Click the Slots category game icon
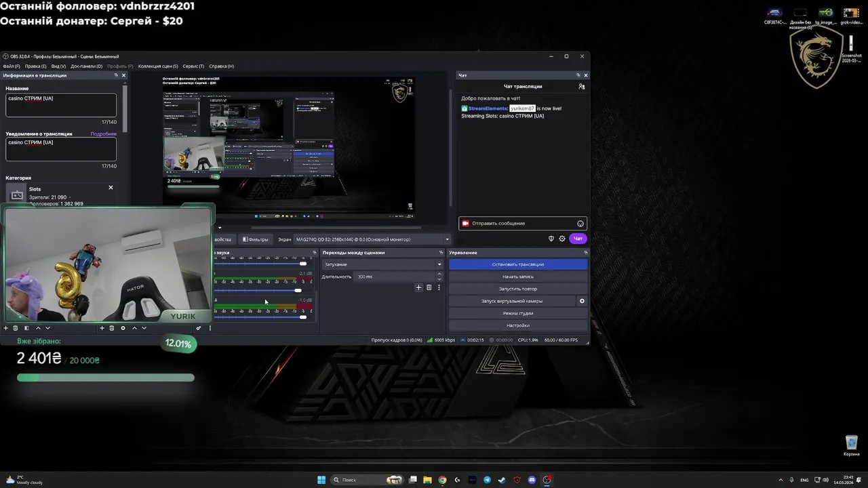Image resolution: width=868 pixels, height=488 pixels. (x=18, y=195)
